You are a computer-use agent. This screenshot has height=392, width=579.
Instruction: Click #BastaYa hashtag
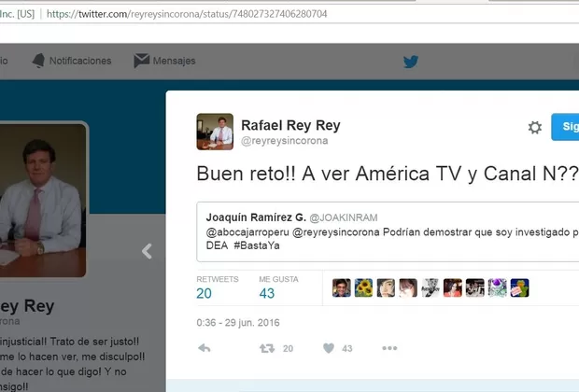point(257,245)
